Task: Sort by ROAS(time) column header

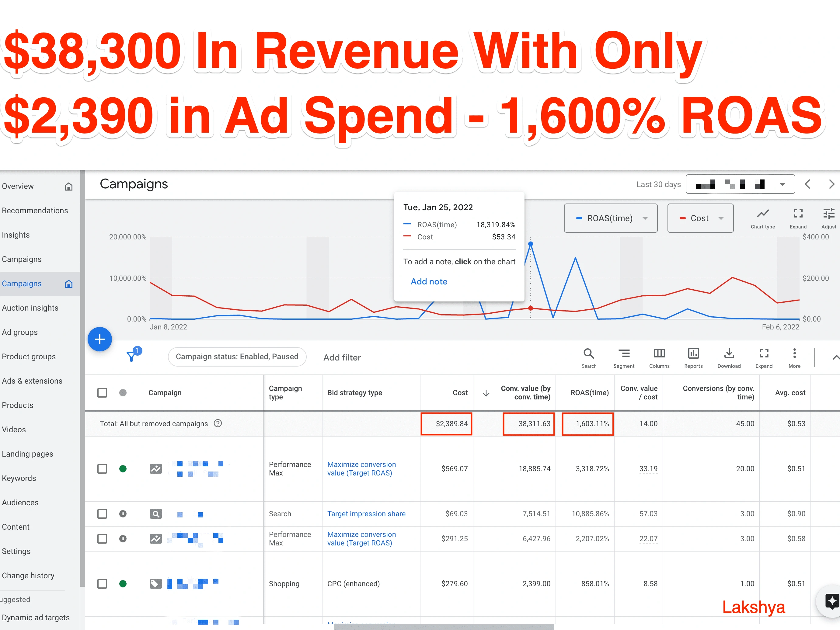Action: tap(589, 393)
